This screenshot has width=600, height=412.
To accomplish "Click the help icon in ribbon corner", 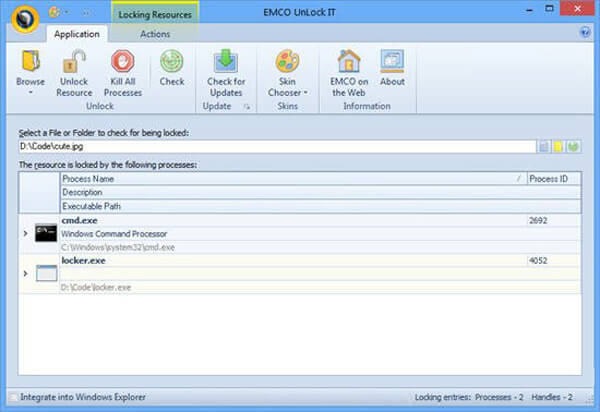I will (585, 32).
